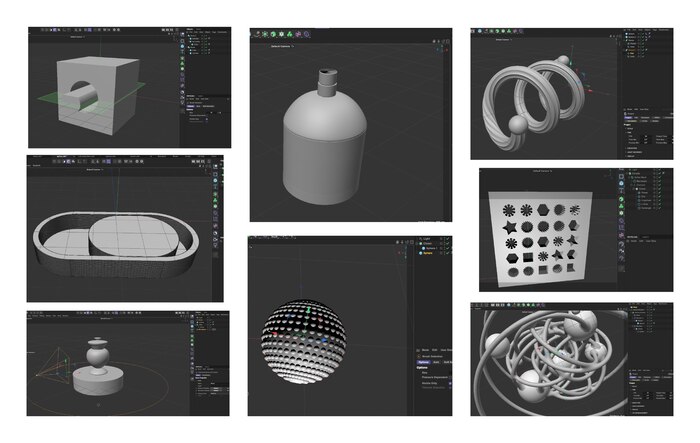
Task: Switch to the Layers tab in shapes plate screenshot
Action: click(645, 237)
